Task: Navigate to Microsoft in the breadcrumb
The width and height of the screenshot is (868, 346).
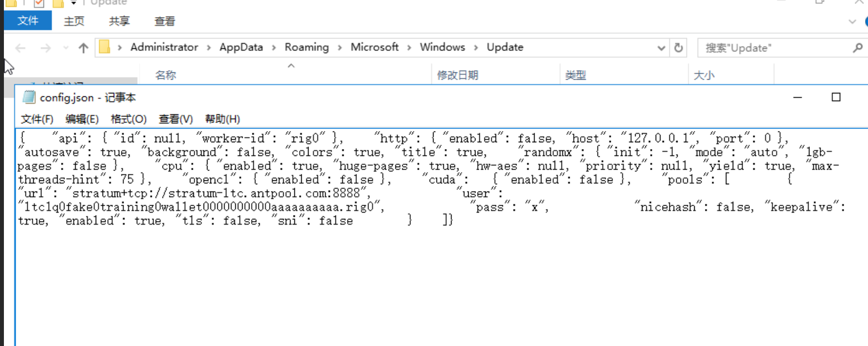Action: [374, 47]
